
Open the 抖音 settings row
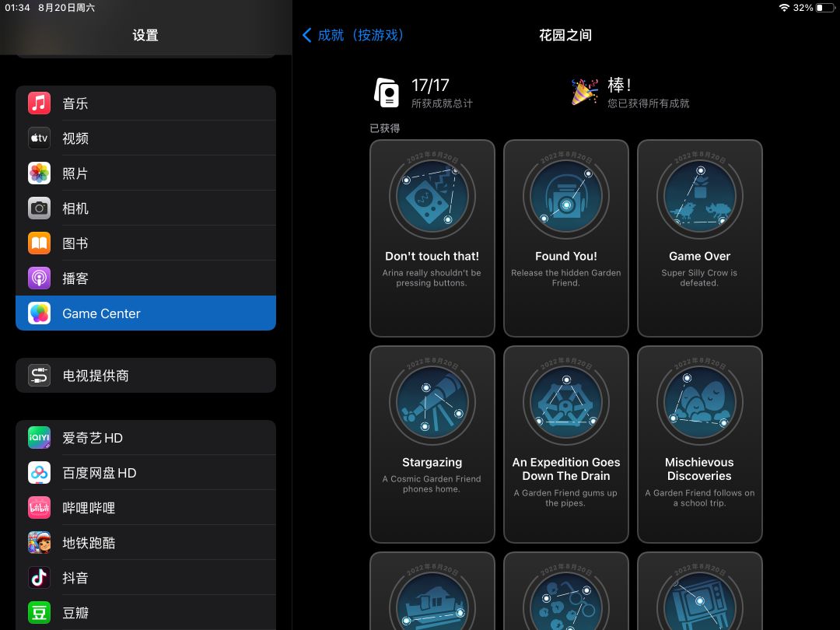pyautogui.click(x=145, y=577)
